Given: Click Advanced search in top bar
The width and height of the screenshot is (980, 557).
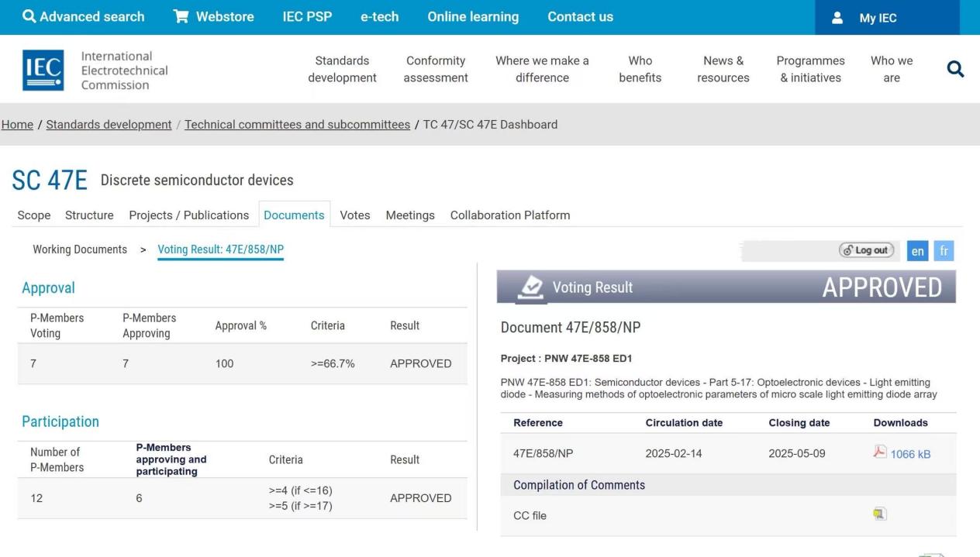Looking at the screenshot, I should pos(84,17).
